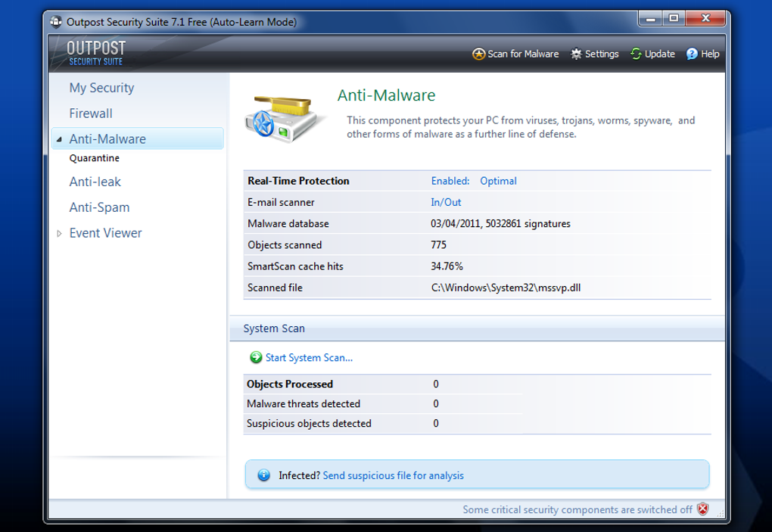The width and height of the screenshot is (772, 532).
Task: Click the Real-Time Protection row label
Action: pos(298,181)
